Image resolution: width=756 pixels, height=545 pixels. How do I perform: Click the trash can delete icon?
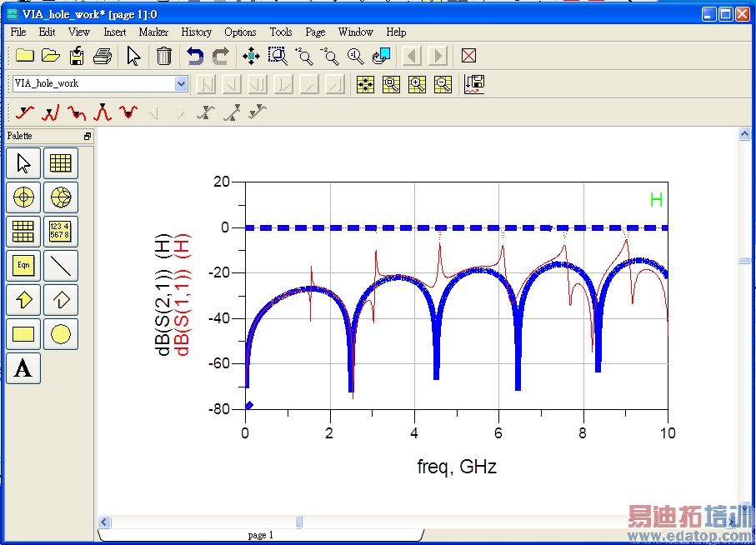(164, 56)
